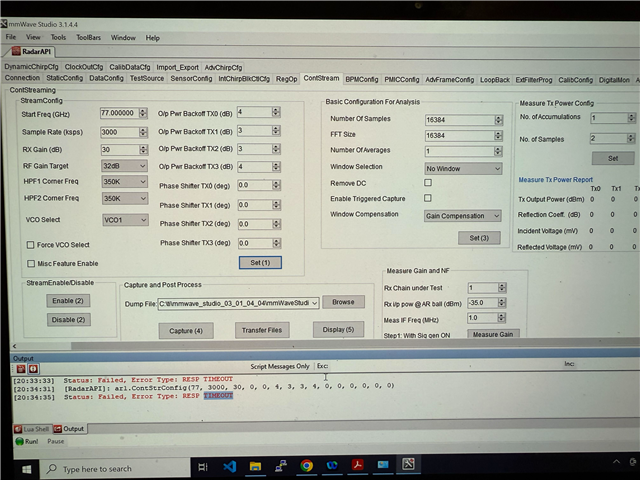Click the Set (3) button

click(479, 238)
